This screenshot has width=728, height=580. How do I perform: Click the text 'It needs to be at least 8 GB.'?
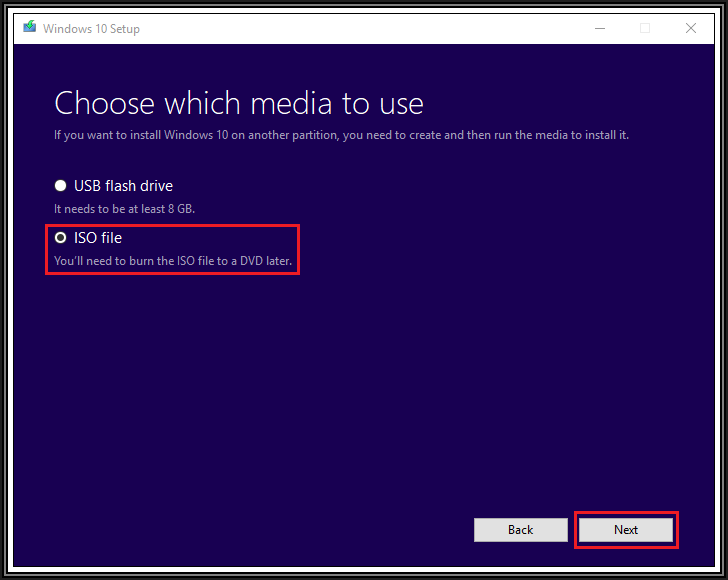[124, 209]
